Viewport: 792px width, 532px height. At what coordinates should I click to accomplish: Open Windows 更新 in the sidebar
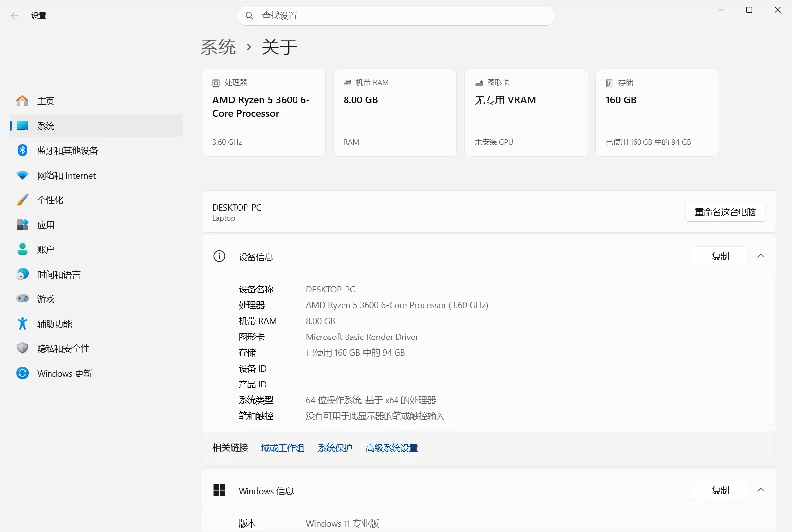point(96,373)
